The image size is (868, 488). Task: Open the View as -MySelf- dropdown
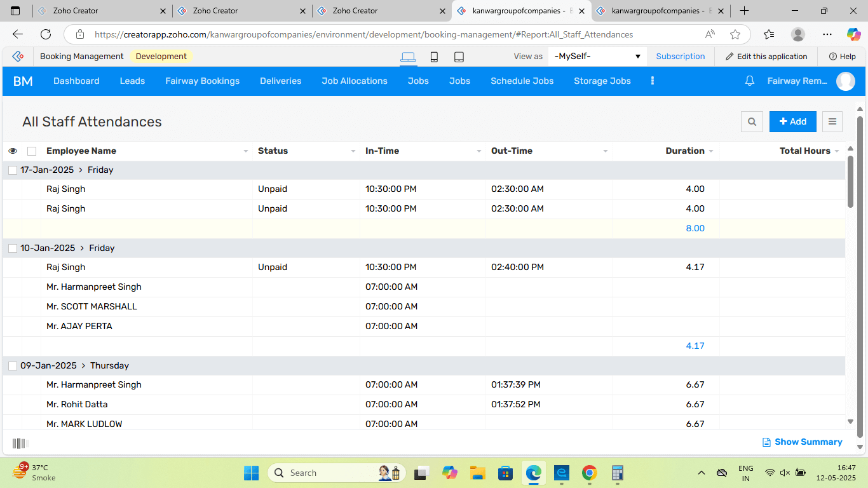(597, 57)
